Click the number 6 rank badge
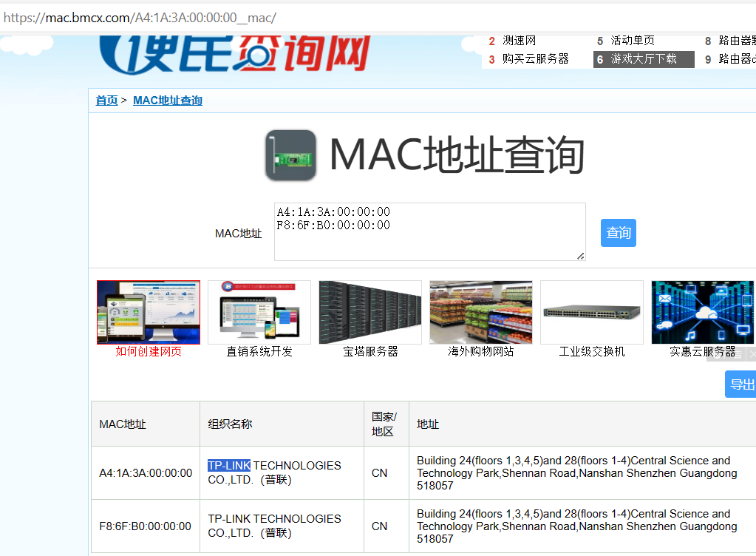This screenshot has height=556, width=756. (x=600, y=59)
